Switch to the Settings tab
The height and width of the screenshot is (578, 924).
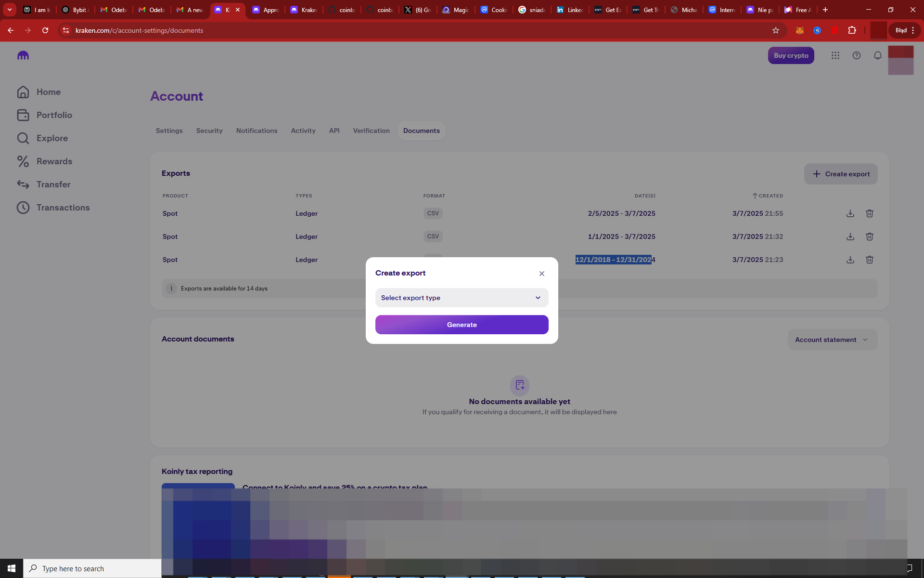pyautogui.click(x=169, y=131)
